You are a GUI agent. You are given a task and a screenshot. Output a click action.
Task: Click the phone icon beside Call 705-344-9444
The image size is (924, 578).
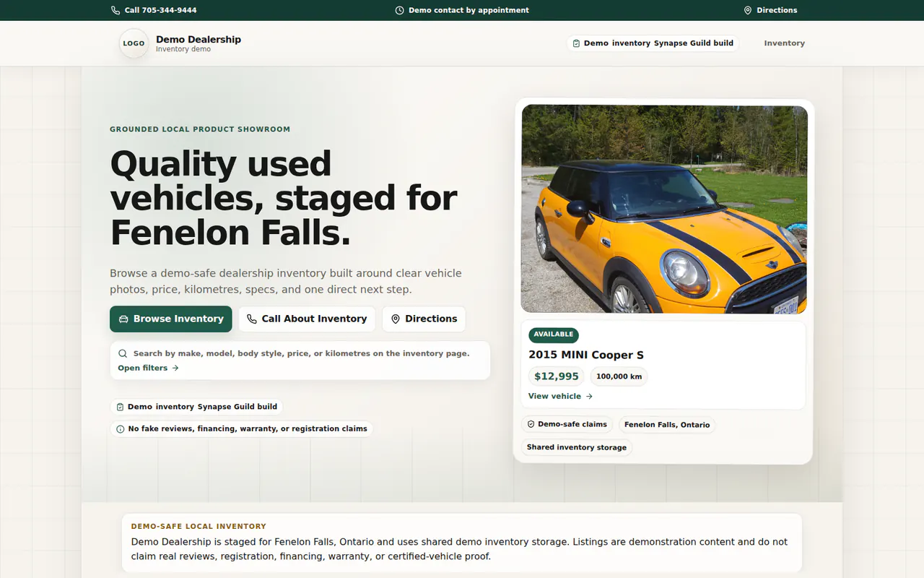(115, 10)
